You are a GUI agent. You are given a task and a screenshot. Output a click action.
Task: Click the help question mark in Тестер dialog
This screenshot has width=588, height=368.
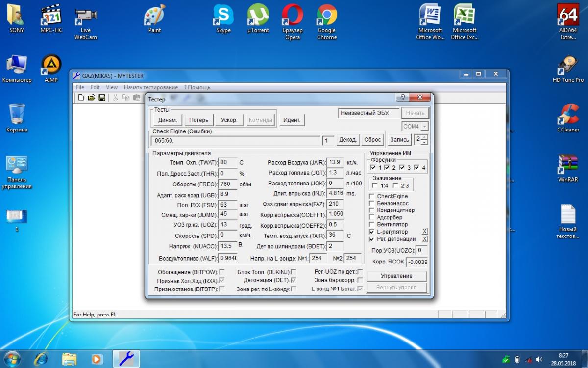[403, 97]
